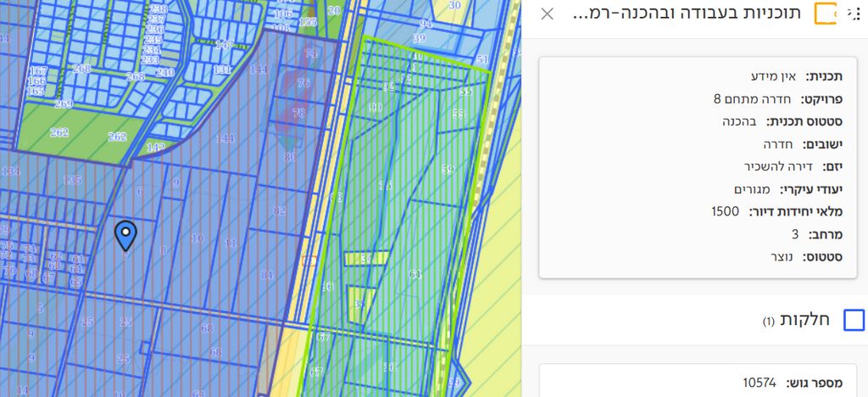
Task: Click the סטטוס תכנית value בהכנה
Action: pos(739,121)
